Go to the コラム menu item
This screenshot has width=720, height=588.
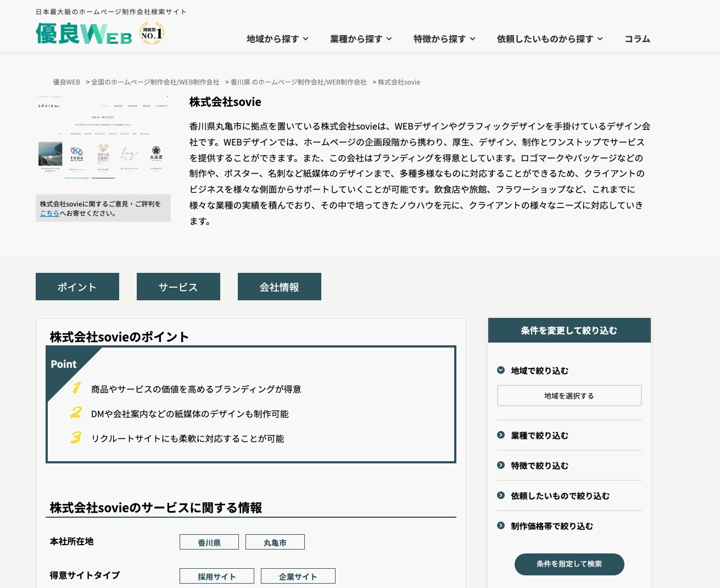coord(637,39)
